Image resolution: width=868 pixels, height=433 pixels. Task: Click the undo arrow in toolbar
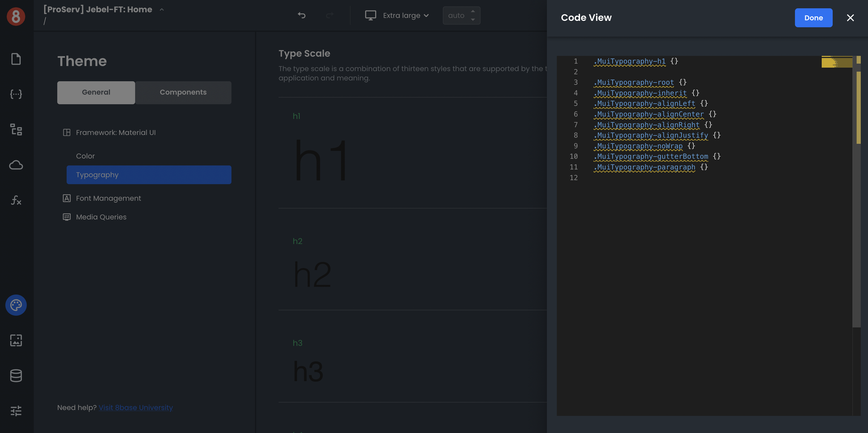[302, 16]
